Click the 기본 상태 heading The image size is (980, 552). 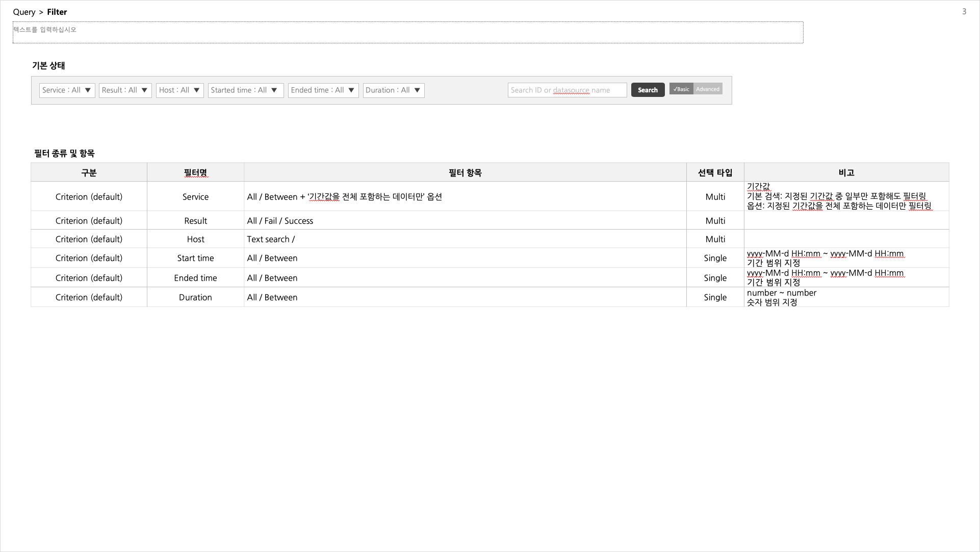[48, 65]
